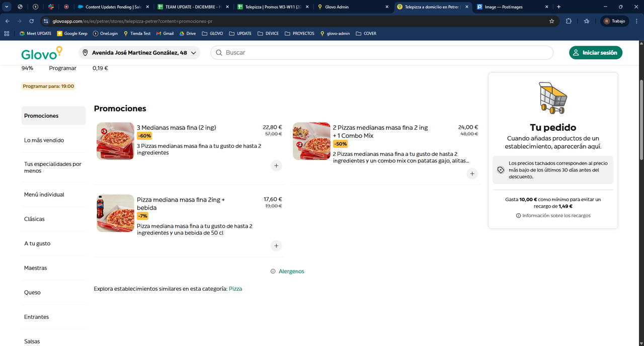Select A tu gusto category
This screenshot has width=644, height=346.
[37, 243]
